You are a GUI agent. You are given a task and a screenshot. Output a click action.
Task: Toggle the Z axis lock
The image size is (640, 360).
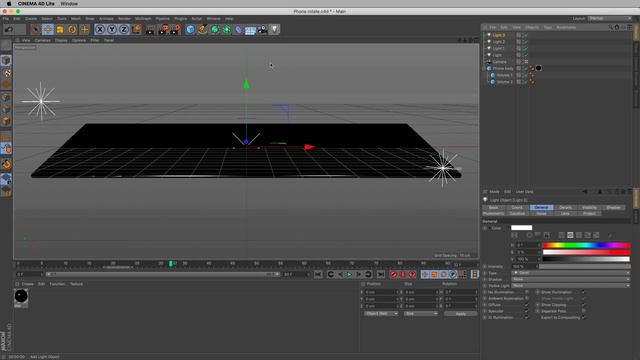pos(124,29)
